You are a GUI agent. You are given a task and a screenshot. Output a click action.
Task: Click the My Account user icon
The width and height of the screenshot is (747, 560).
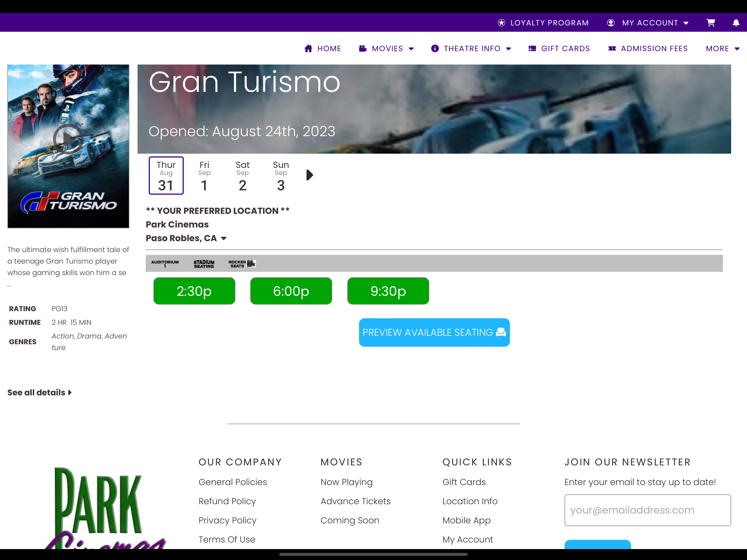pos(611,23)
